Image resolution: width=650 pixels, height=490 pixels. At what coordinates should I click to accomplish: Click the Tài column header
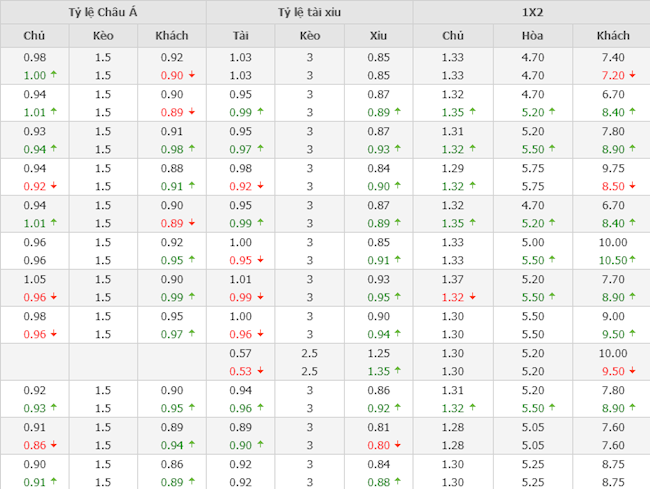pos(240,36)
